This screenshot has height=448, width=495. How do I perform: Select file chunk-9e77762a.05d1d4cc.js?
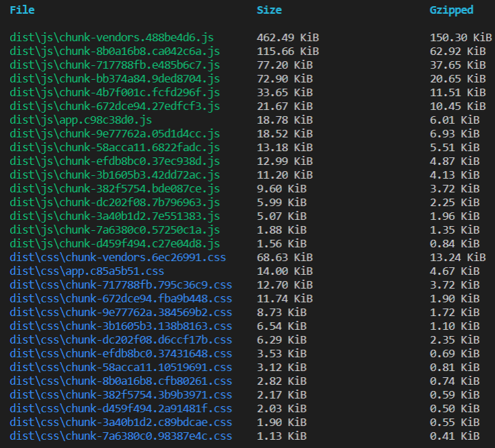point(115,134)
